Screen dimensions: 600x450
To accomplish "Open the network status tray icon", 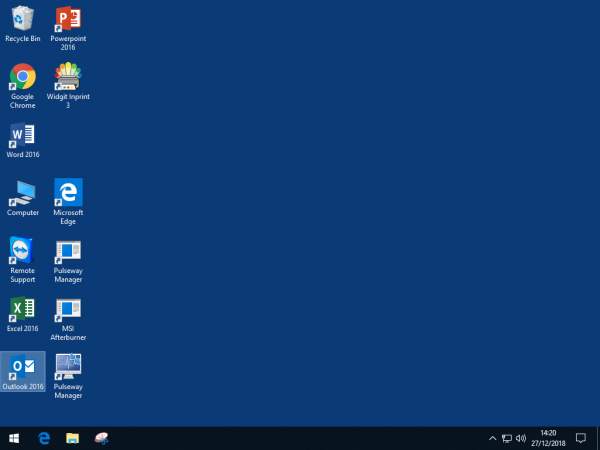I will click(x=507, y=438).
